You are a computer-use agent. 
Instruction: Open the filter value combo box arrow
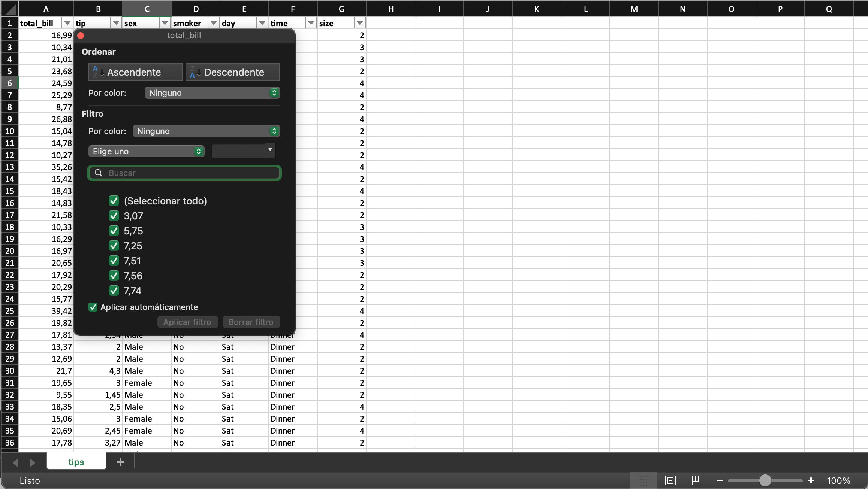(x=270, y=150)
